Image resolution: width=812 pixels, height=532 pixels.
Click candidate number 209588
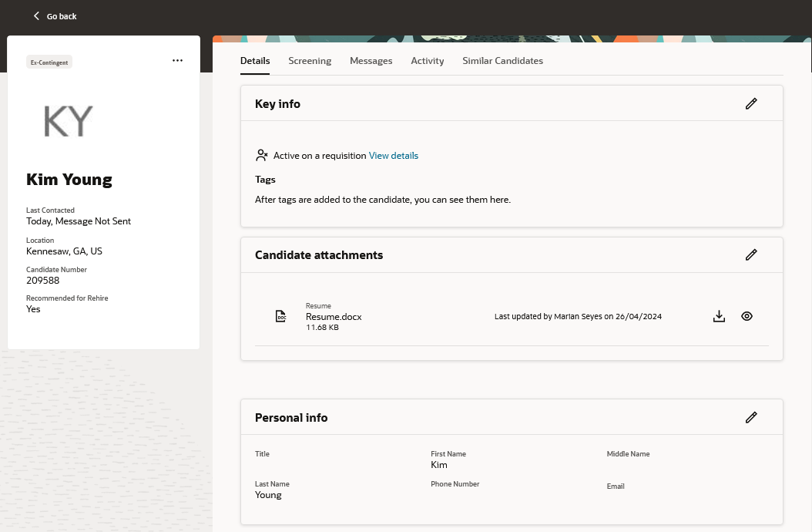pos(43,281)
